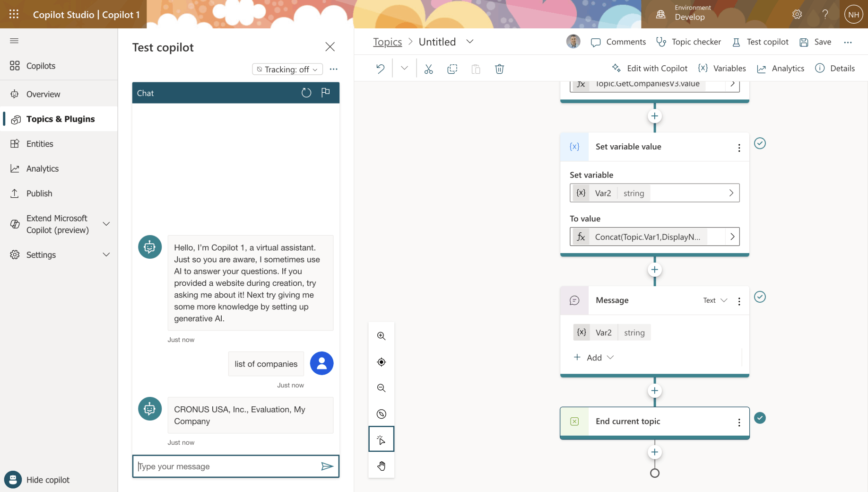Paste node from clipboard

(x=476, y=69)
